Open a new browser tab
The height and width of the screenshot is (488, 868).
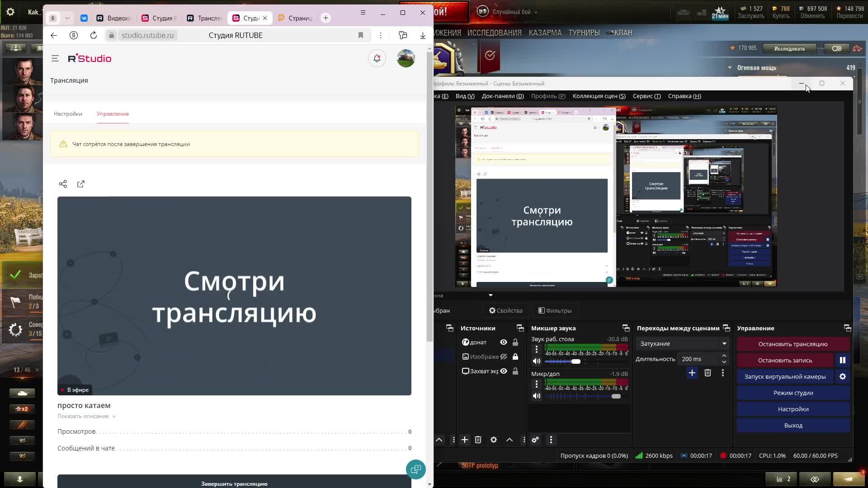click(x=325, y=18)
